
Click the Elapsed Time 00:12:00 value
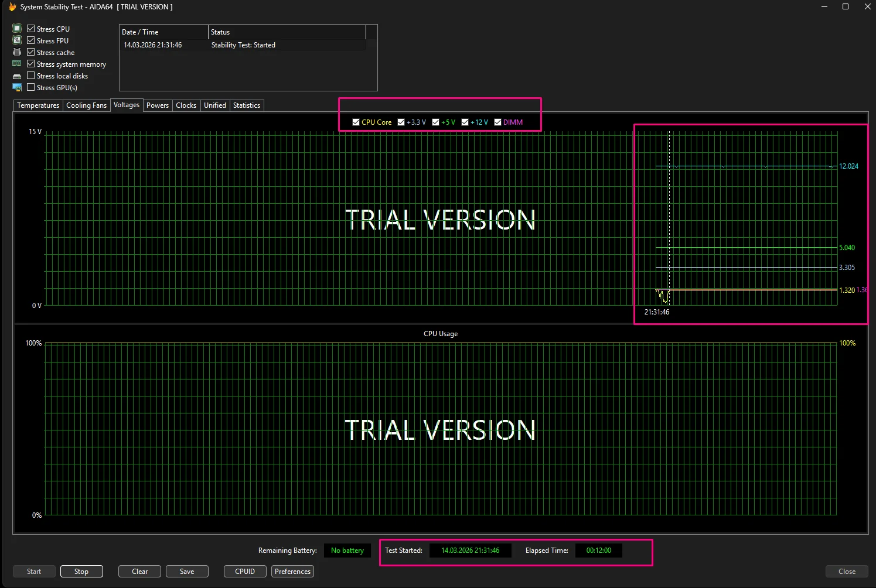click(598, 551)
